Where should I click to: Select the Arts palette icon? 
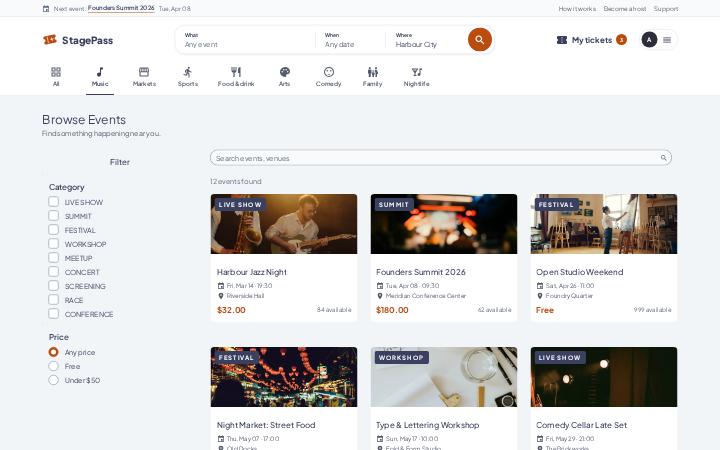click(284, 72)
